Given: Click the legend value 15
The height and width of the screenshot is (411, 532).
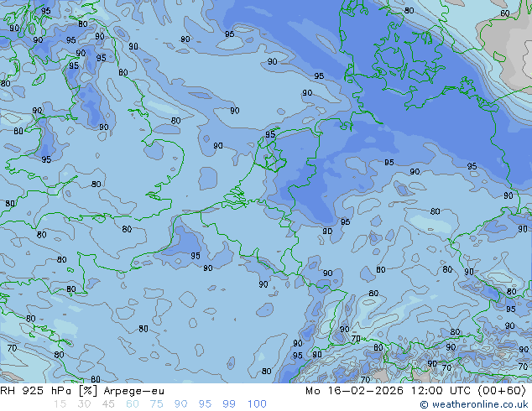Looking at the screenshot, I should pyautogui.click(x=60, y=404).
